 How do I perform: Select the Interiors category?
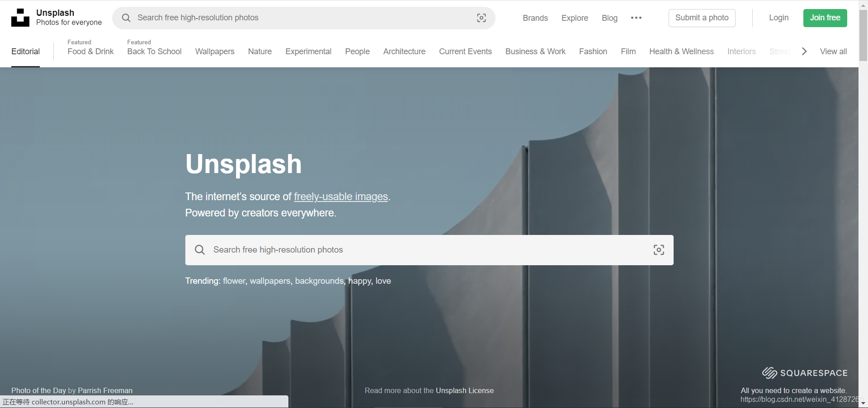[741, 52]
